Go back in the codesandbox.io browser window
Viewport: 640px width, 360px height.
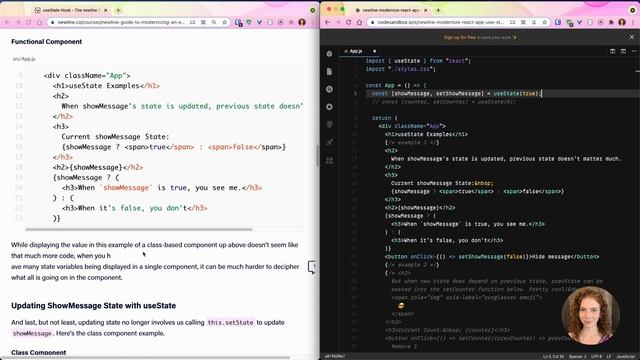tap(328, 22)
